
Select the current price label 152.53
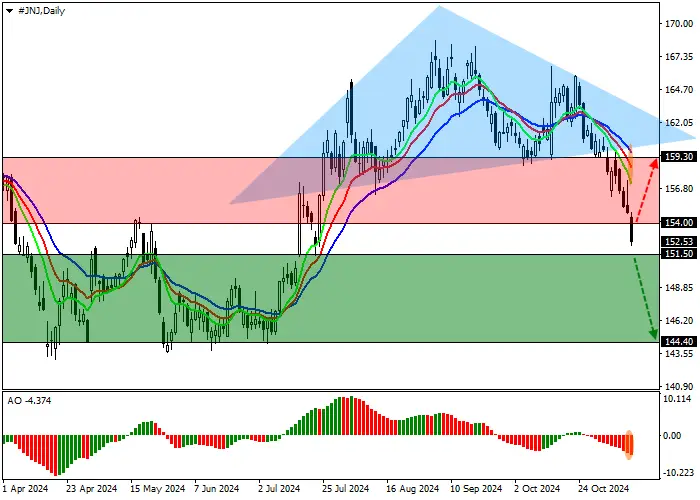pos(679,242)
